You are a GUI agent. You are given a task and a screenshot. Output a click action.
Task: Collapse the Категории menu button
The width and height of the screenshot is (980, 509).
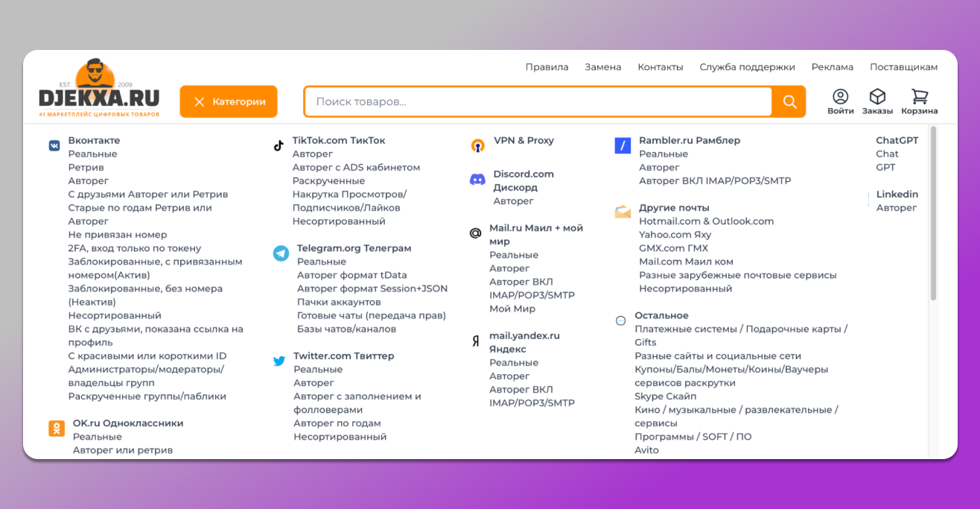(x=229, y=101)
